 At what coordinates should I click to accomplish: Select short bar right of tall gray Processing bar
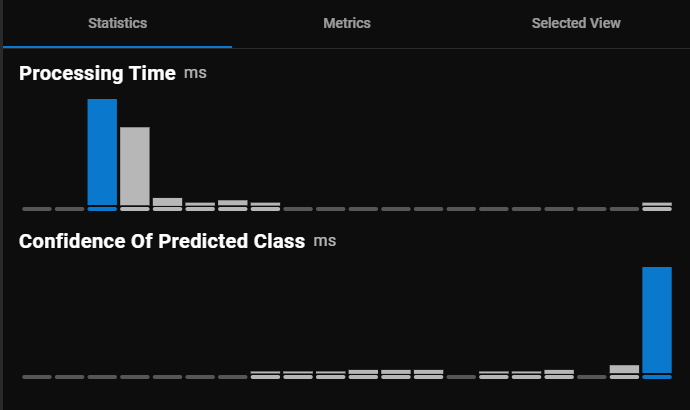tap(167, 203)
